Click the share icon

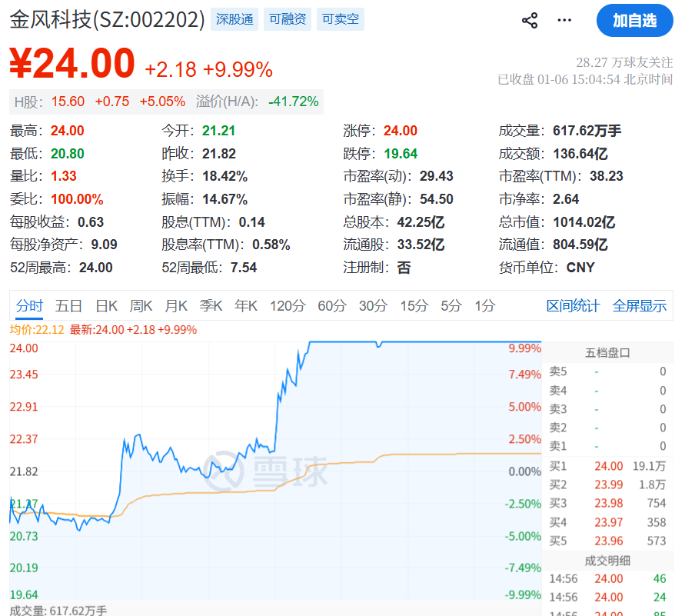(x=530, y=21)
